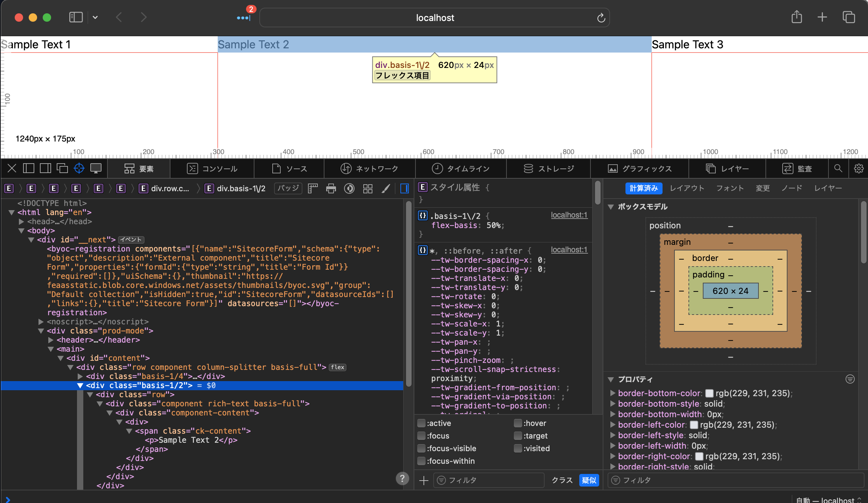Toggle the appearance contrast circle icon

[349, 189]
